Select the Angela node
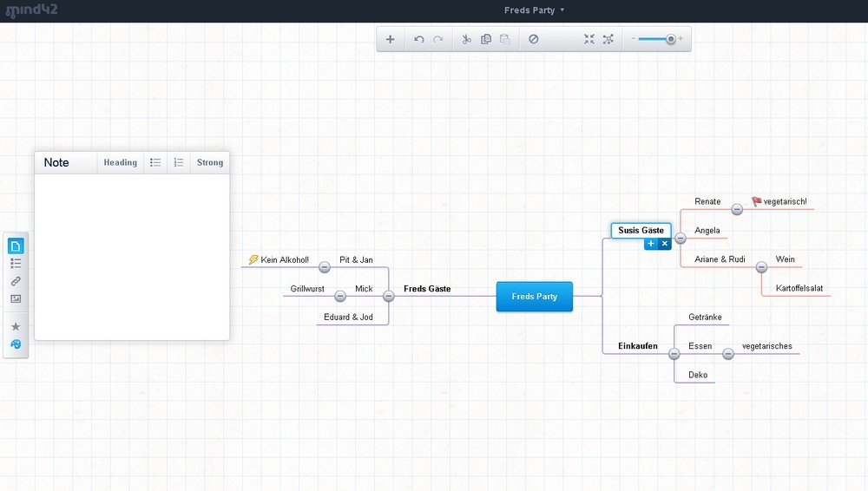Viewport: 868px width, 491px height. pyautogui.click(x=707, y=230)
